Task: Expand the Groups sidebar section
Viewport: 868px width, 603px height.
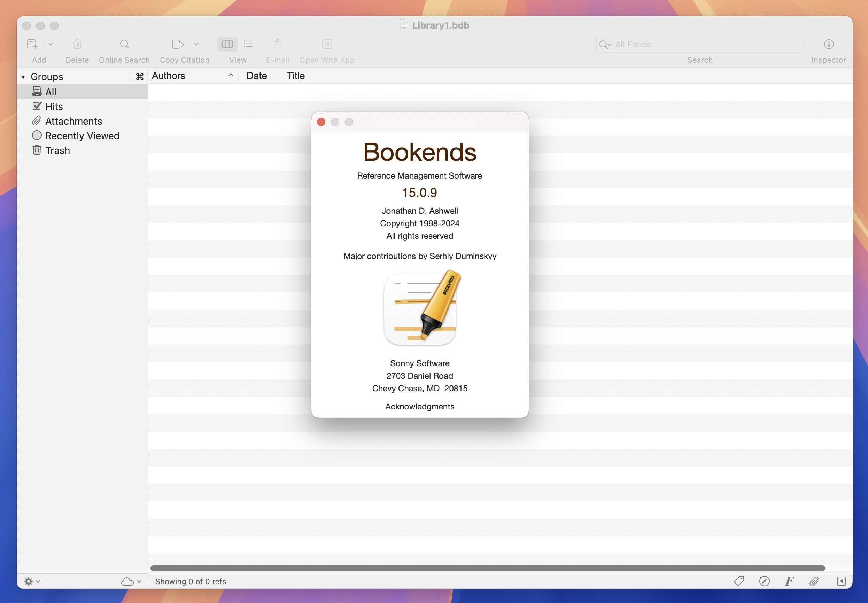Action: point(22,76)
